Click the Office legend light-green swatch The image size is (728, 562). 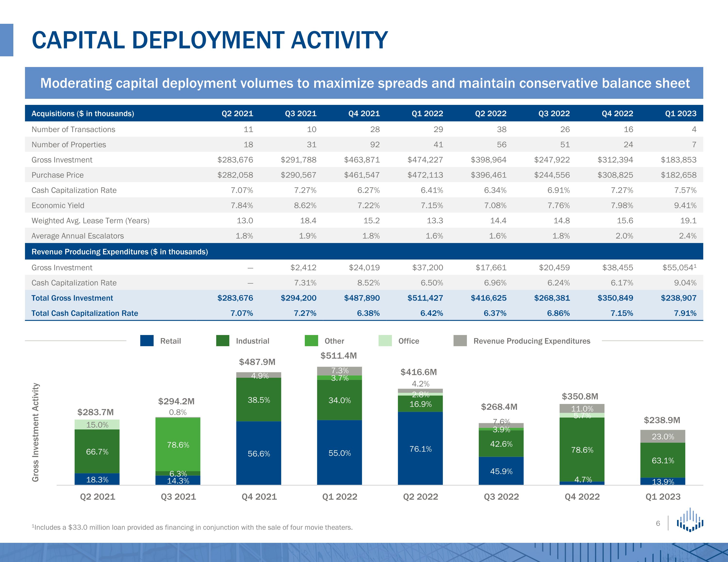pos(385,341)
